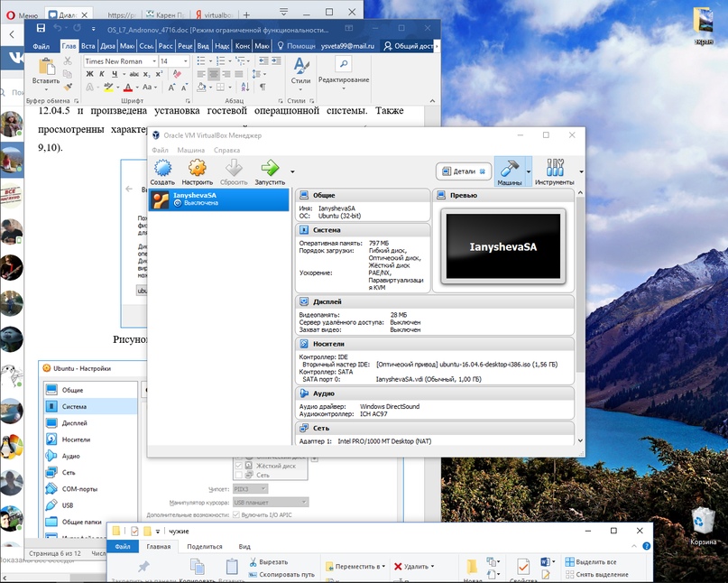Open the Машина menu in VirtualBox
728x583 pixels.
point(190,150)
